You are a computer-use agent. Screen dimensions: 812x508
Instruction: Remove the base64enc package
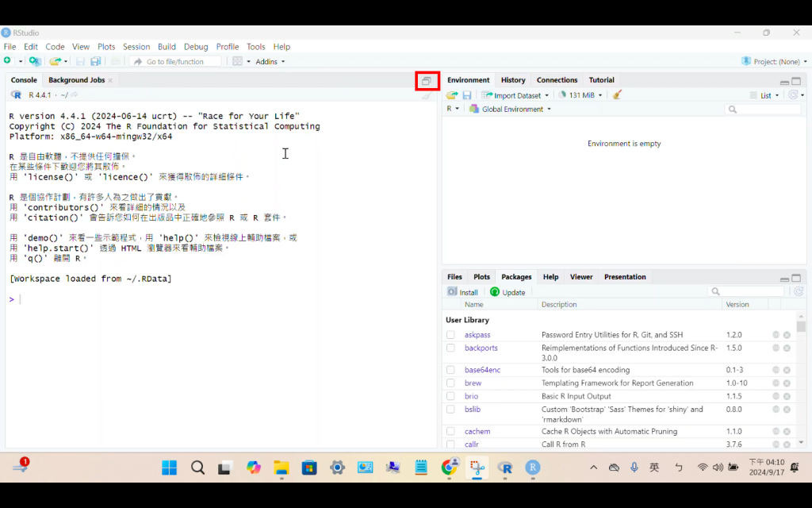tap(787, 370)
